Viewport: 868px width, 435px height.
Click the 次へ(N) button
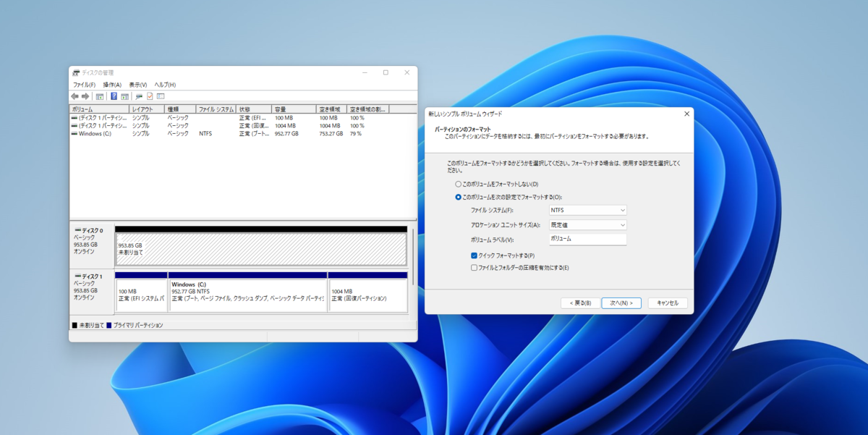click(621, 303)
